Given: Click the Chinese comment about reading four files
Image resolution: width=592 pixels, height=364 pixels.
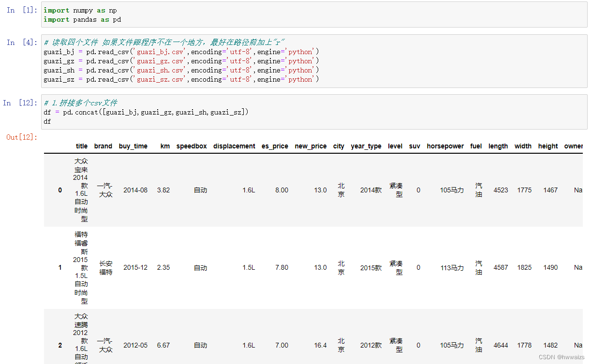Looking at the screenshot, I should (163, 43).
